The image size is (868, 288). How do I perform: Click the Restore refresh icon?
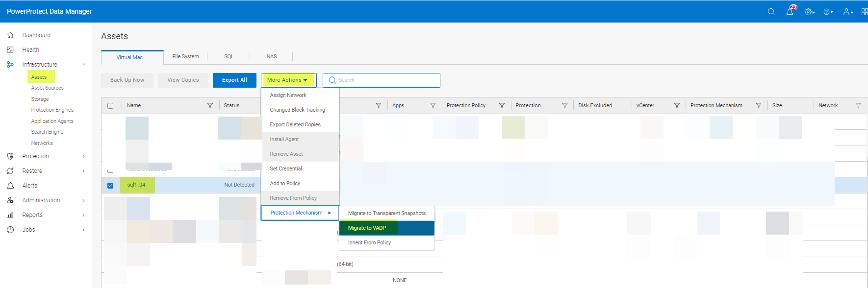click(10, 171)
